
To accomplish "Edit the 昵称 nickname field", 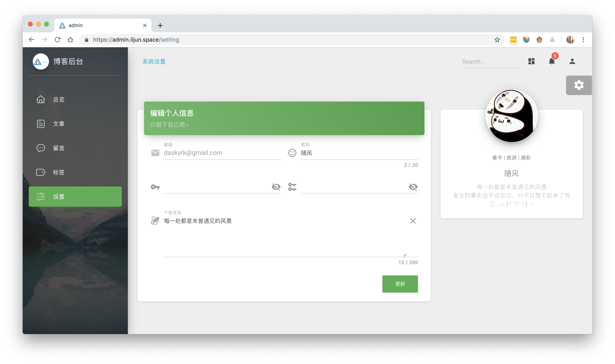I will 359,153.
